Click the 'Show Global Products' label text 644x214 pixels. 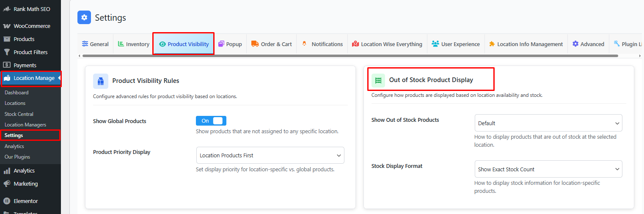tap(120, 121)
